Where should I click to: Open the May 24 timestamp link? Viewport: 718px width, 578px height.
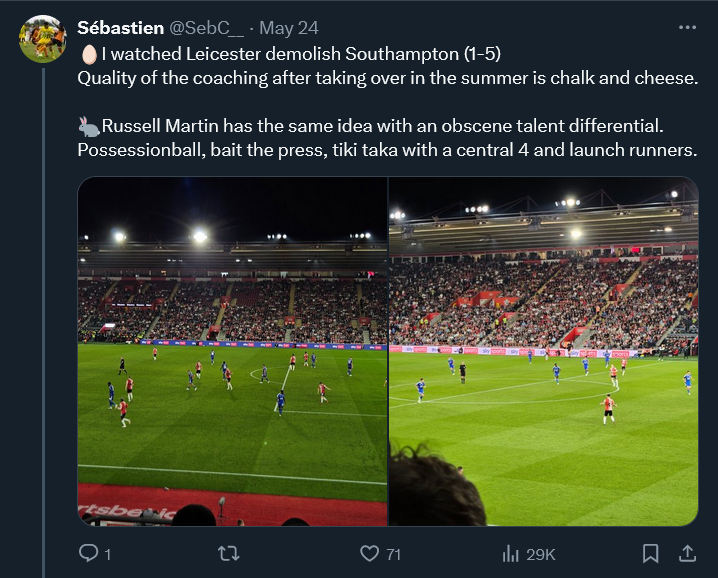click(x=282, y=28)
